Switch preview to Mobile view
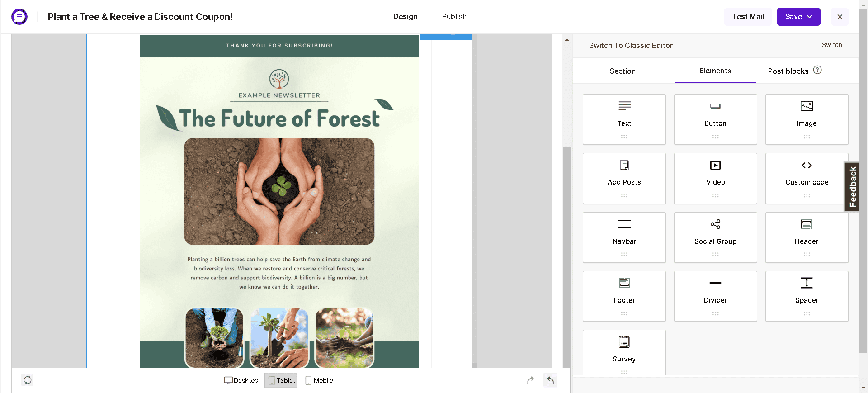Screen dimensions: 868x393 (319, 380)
